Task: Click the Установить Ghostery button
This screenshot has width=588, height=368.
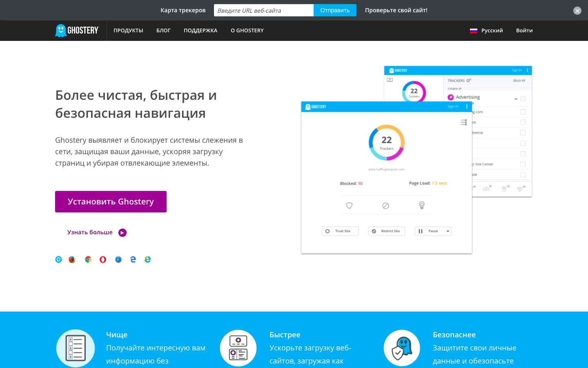Action: pos(111,202)
